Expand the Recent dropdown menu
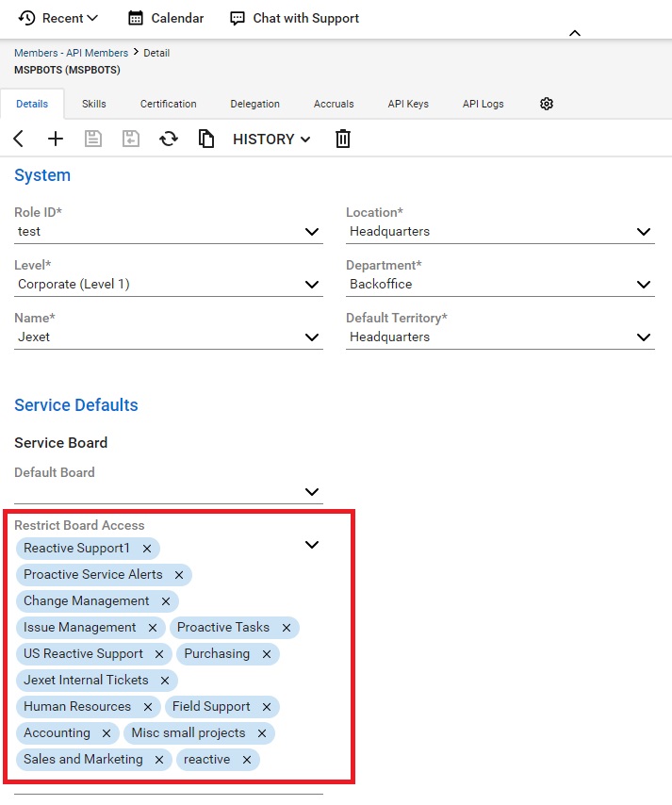The image size is (672, 805). pyautogui.click(x=58, y=18)
